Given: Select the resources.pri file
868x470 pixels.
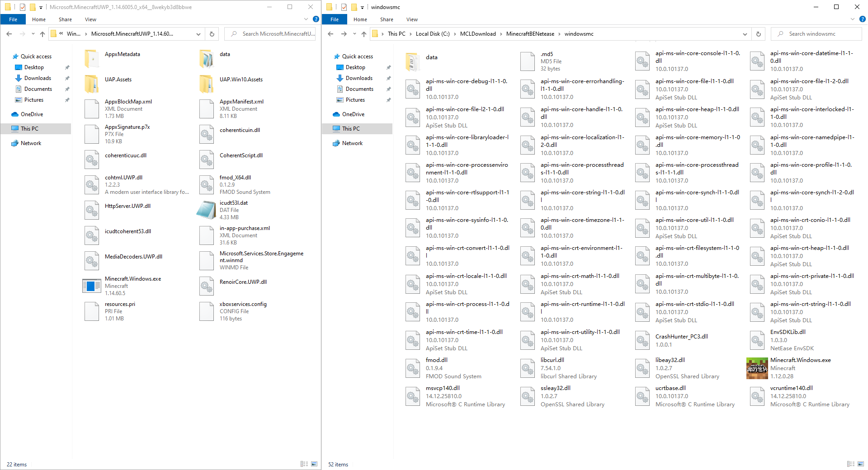Looking at the screenshot, I should click(135, 311).
